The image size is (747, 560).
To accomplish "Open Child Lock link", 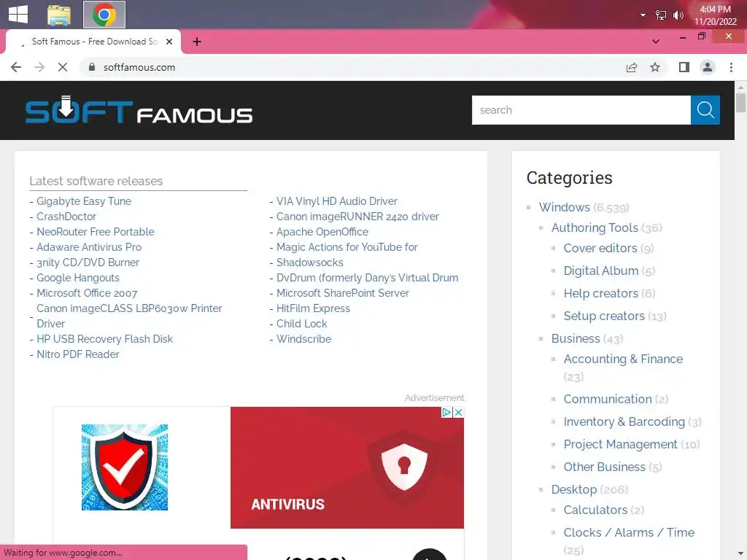I will (x=301, y=323).
